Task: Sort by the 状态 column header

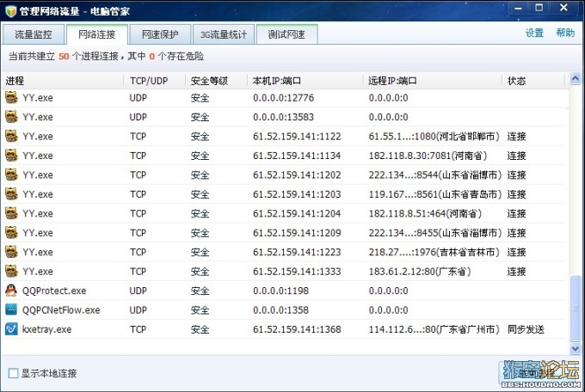Action: click(x=533, y=81)
